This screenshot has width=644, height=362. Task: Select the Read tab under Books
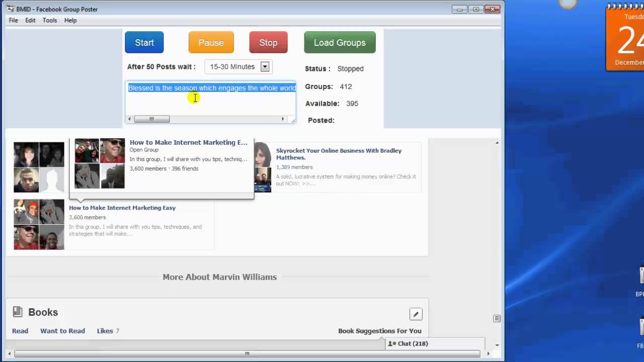[x=20, y=331]
